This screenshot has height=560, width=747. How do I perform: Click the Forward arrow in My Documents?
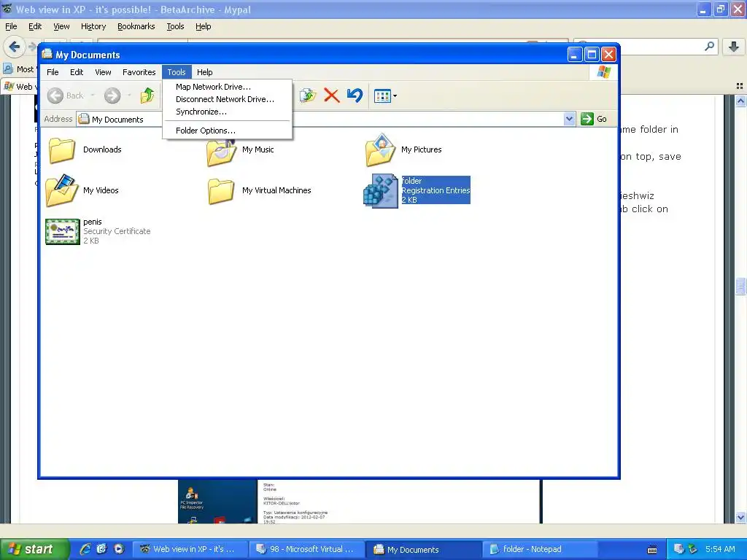(112, 96)
